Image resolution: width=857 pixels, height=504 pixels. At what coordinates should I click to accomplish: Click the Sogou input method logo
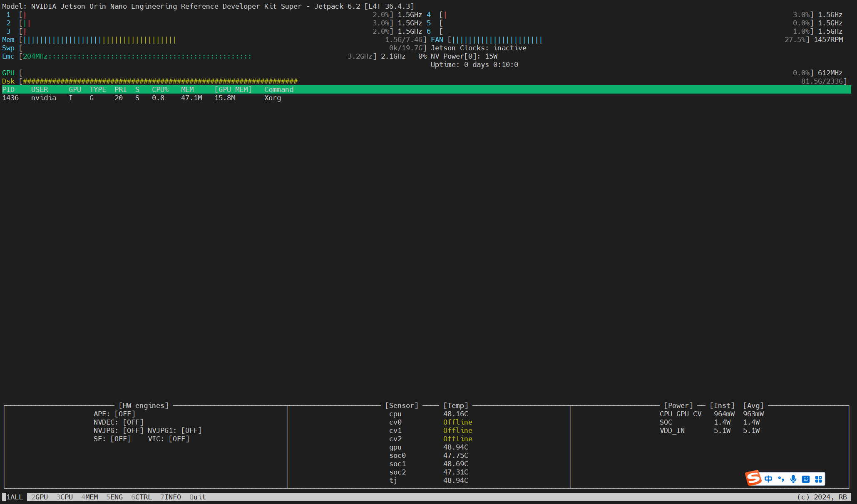click(753, 478)
